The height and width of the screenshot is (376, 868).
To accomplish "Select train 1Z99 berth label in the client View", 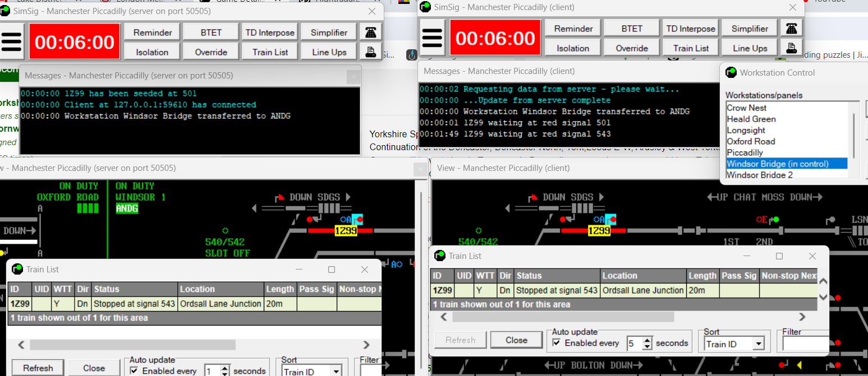I will pyautogui.click(x=599, y=231).
